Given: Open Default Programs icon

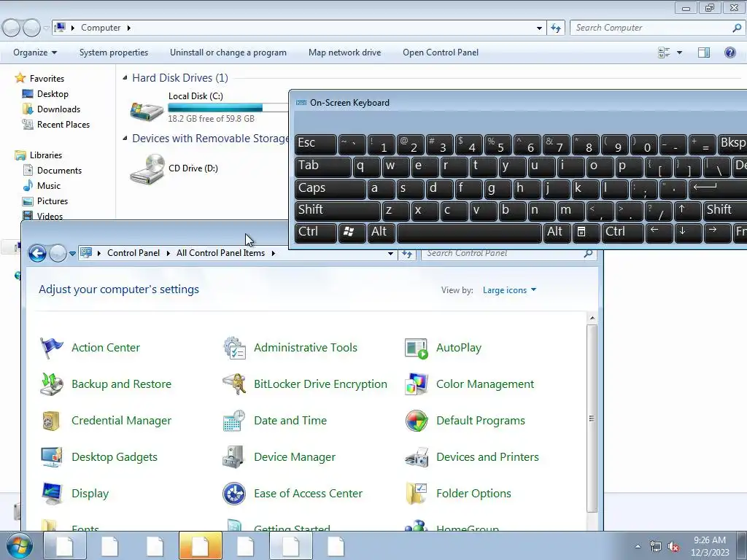Looking at the screenshot, I should (x=417, y=421).
